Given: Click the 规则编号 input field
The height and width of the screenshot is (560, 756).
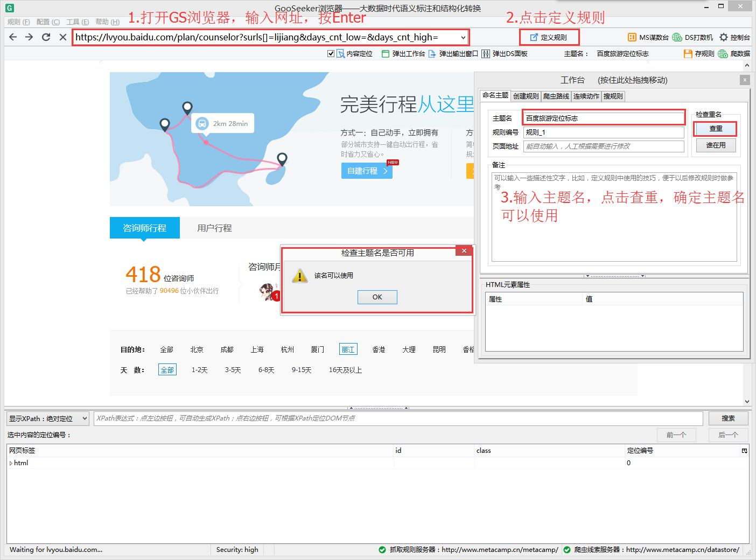Looking at the screenshot, I should point(603,132).
